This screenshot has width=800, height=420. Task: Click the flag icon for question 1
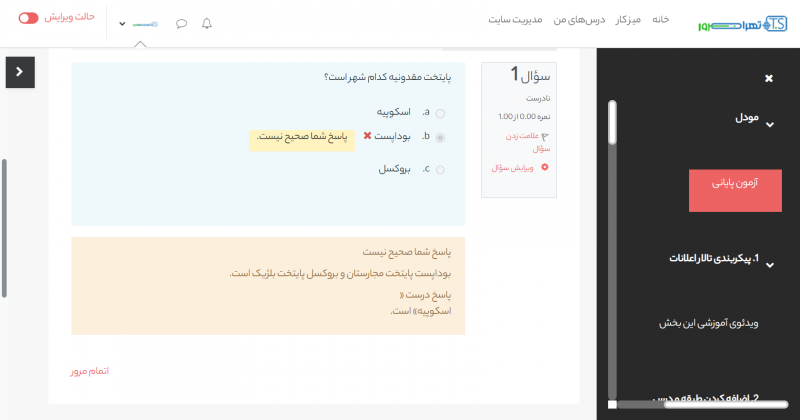545,136
